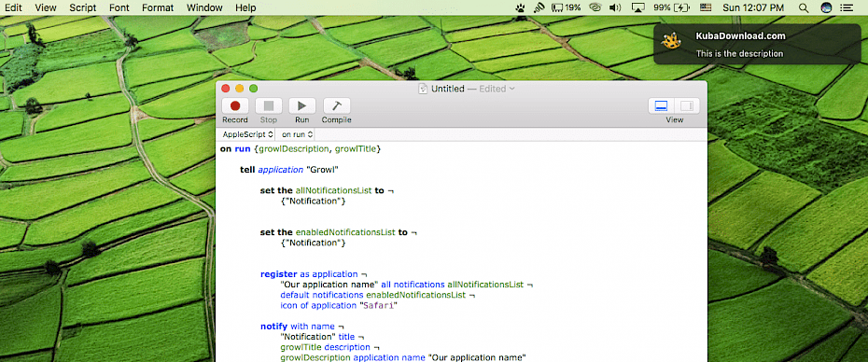This screenshot has height=362, width=868.
Task: Show the bottom pane view toggle
Action: (661, 105)
